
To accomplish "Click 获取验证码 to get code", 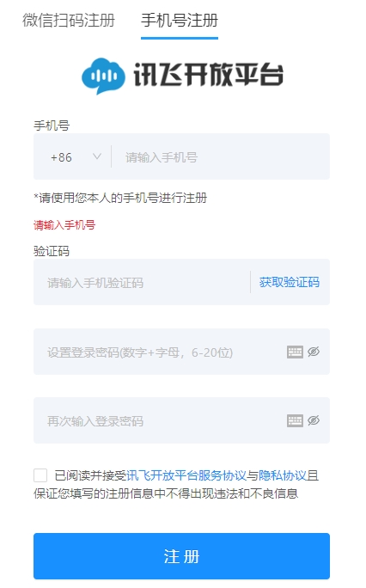I will pos(290,282).
